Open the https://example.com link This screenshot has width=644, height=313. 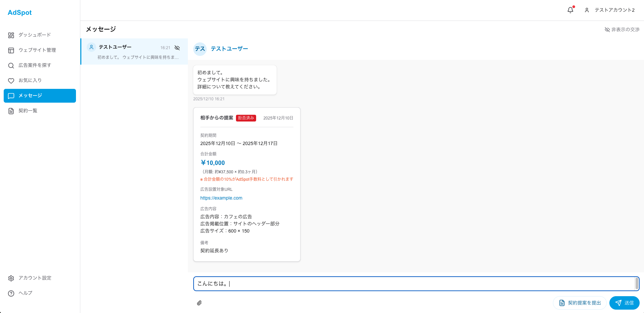[221, 198]
